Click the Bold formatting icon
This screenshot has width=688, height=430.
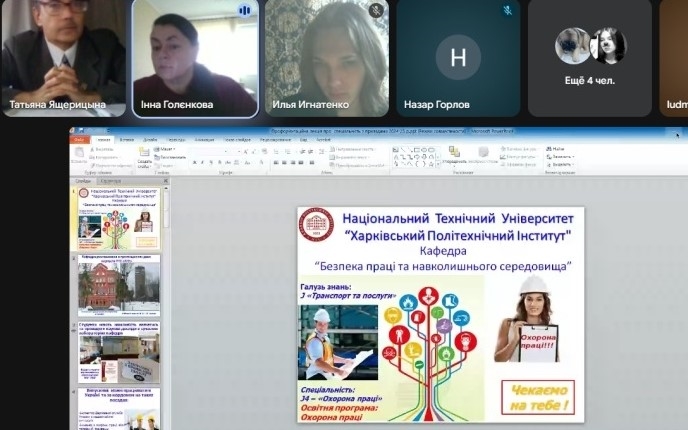[195, 162]
